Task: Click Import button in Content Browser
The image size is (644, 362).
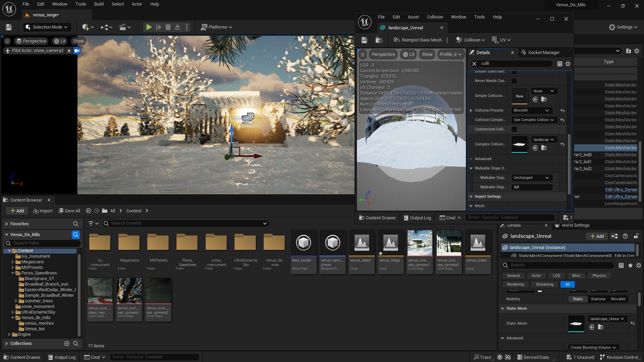Action: click(43, 211)
